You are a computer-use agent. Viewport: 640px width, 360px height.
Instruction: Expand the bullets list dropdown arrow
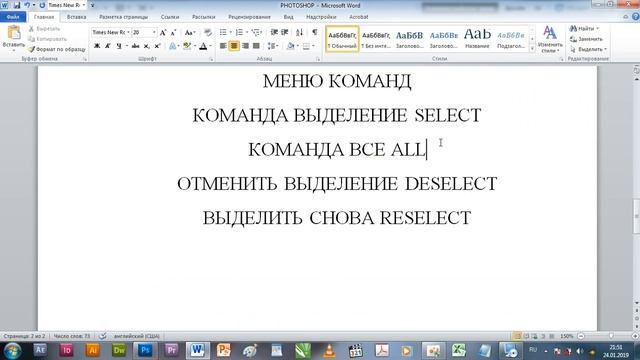[x=230, y=32]
